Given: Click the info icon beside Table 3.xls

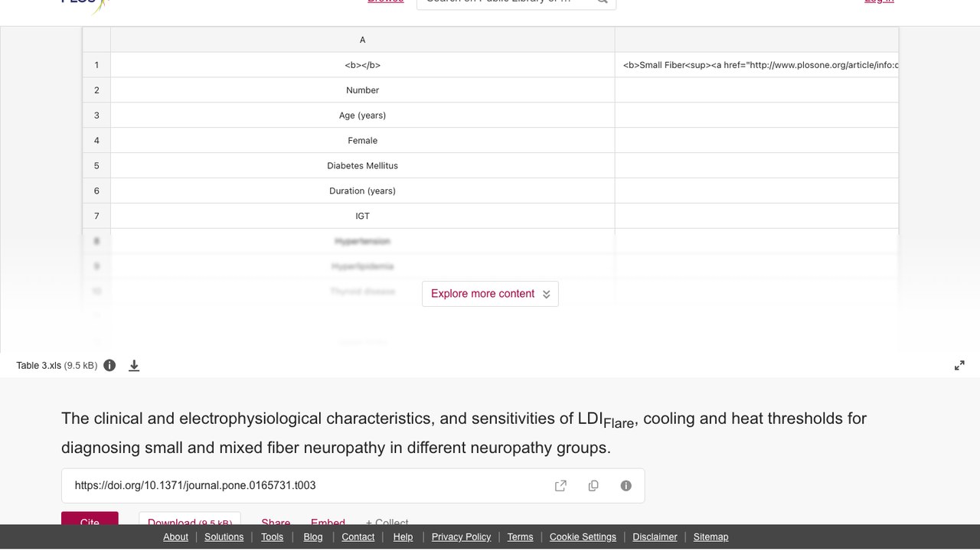Looking at the screenshot, I should (x=109, y=366).
